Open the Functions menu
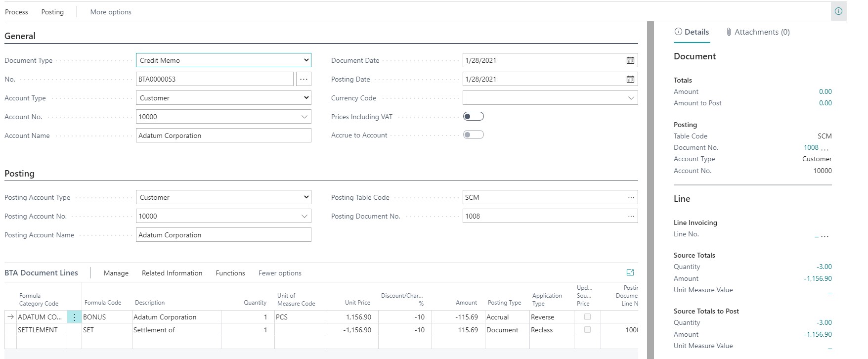 pos(230,273)
